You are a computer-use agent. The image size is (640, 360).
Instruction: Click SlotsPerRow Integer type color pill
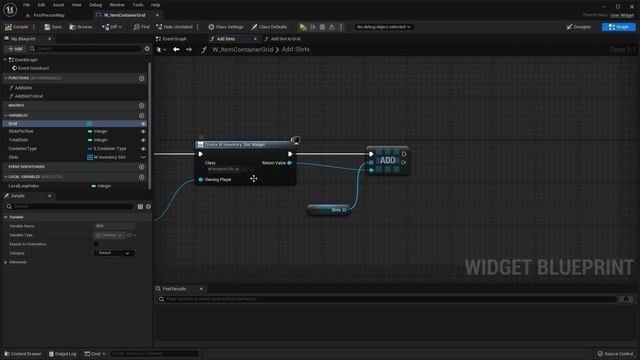pyautogui.click(x=90, y=131)
